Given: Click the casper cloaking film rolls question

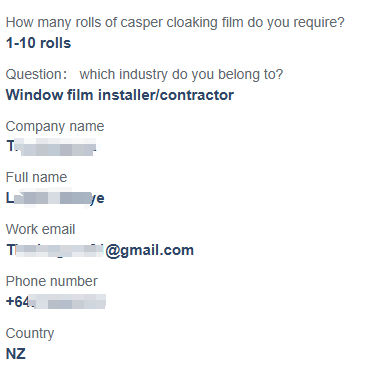Looking at the screenshot, I should [x=175, y=23].
